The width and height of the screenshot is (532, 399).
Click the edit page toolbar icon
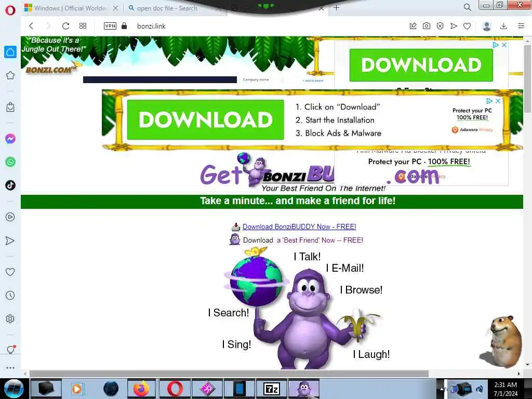413,26
